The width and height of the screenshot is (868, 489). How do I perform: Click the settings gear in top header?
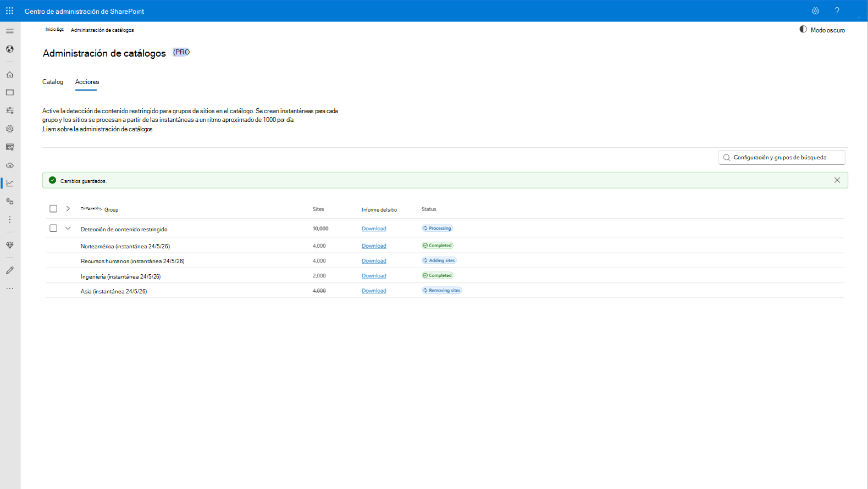(x=815, y=11)
